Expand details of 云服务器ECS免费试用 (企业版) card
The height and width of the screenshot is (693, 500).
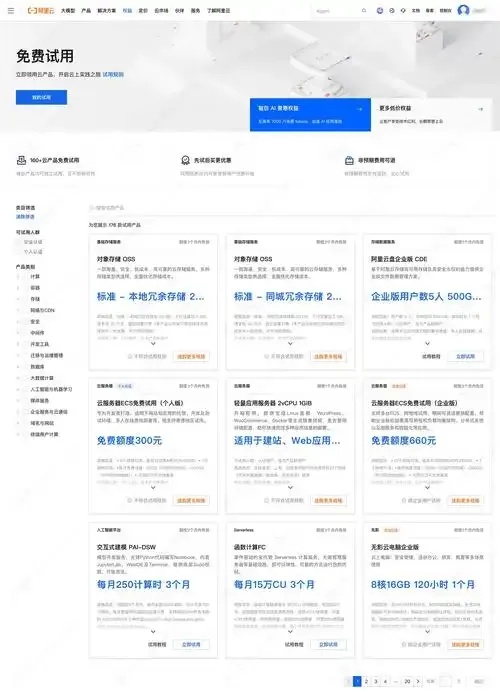point(427,487)
